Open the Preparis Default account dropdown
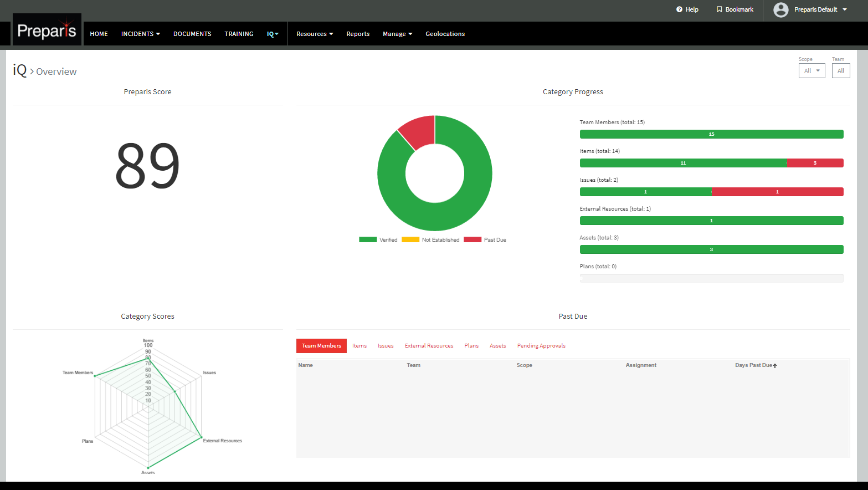This screenshot has width=868, height=490. 821,9
